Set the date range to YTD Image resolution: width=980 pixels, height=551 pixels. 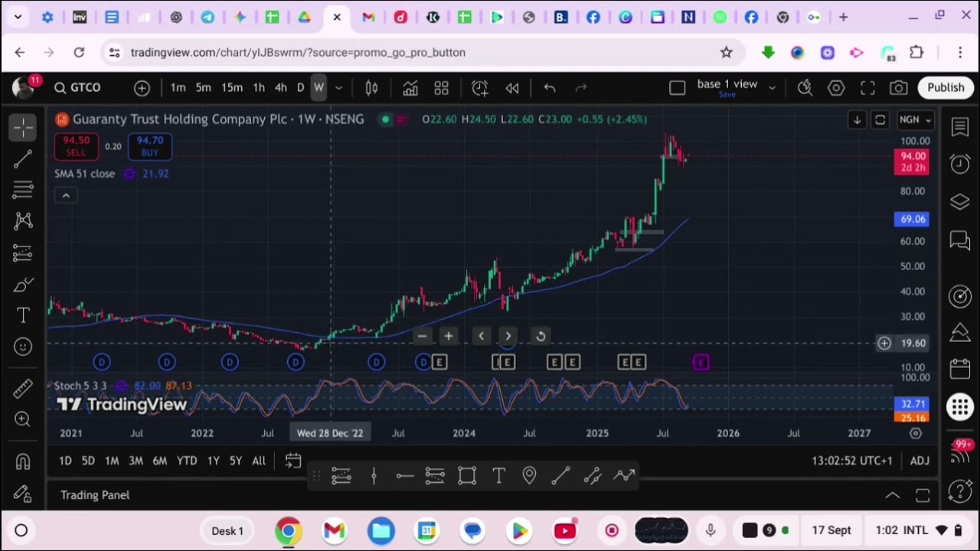point(187,461)
